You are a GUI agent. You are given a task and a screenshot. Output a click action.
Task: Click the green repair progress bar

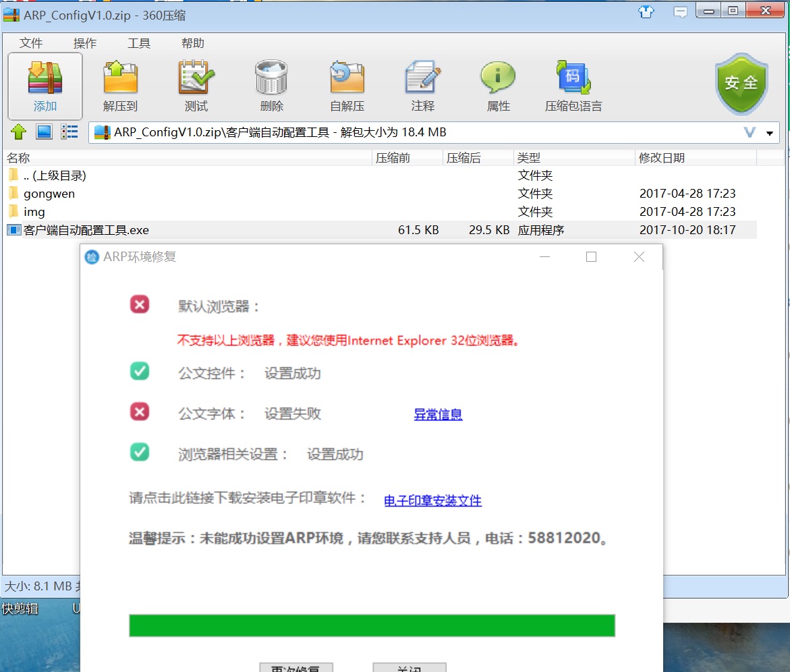(x=372, y=625)
